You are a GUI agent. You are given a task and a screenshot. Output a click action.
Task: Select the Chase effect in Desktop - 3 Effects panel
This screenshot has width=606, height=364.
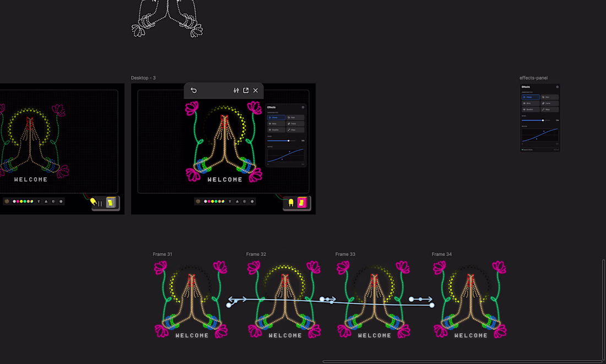[277, 117]
